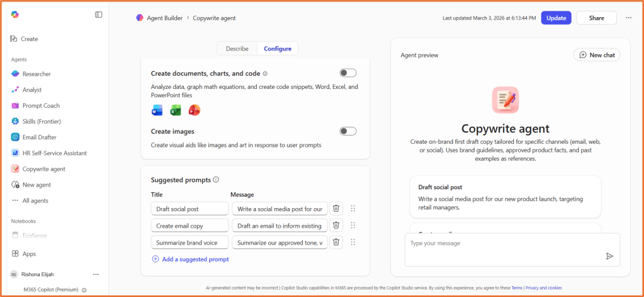Turn on the Create images toggle
The width and height of the screenshot is (644, 297).
coord(347,131)
